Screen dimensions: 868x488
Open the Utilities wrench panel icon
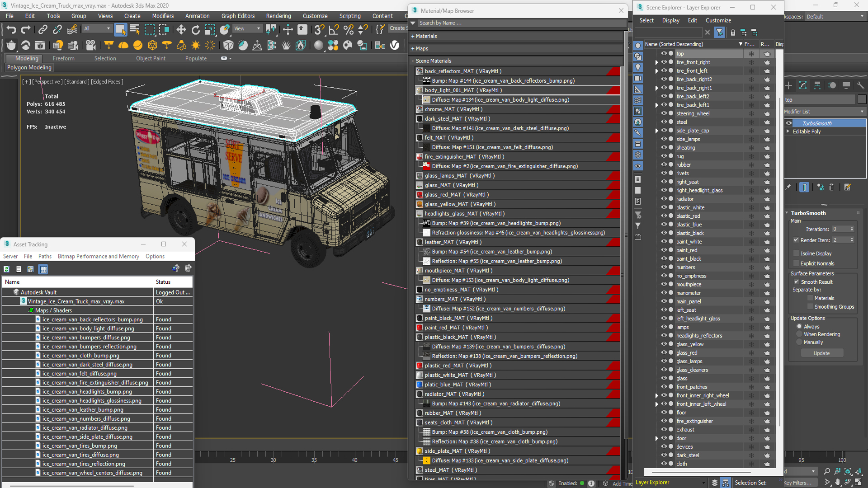coord(860,85)
